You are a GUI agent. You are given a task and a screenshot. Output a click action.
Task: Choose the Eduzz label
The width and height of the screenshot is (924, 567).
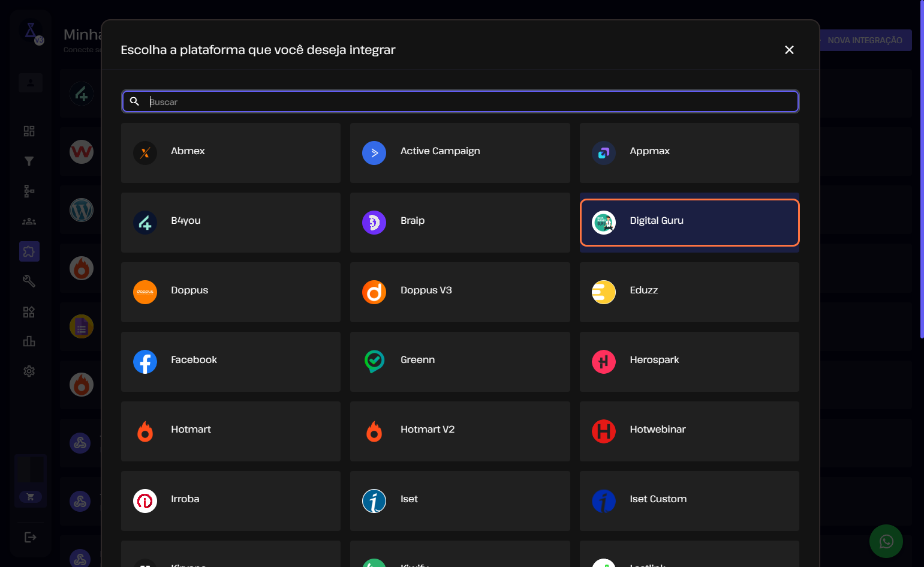[x=643, y=290]
